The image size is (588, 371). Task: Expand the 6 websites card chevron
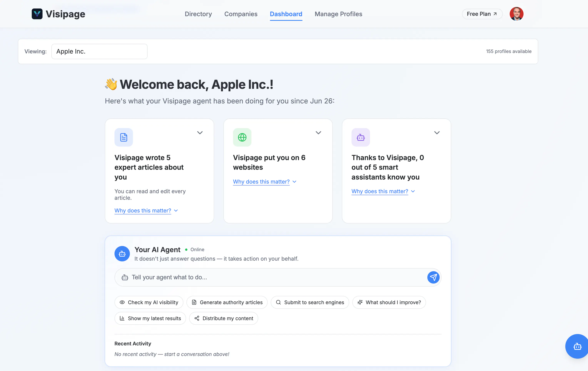pos(318,133)
